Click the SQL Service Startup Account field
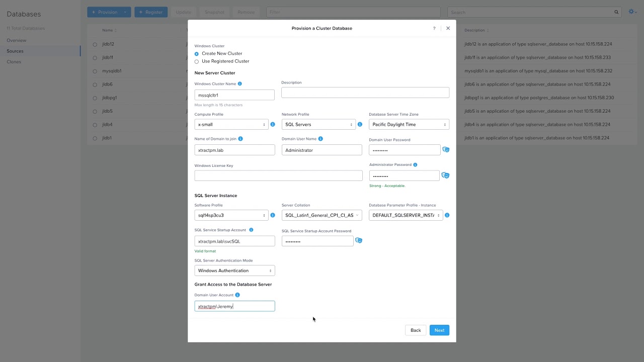 tap(234, 241)
